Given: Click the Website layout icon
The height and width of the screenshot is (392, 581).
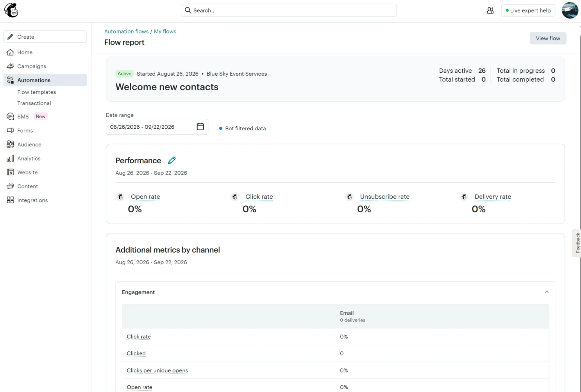Looking at the screenshot, I should tap(10, 172).
